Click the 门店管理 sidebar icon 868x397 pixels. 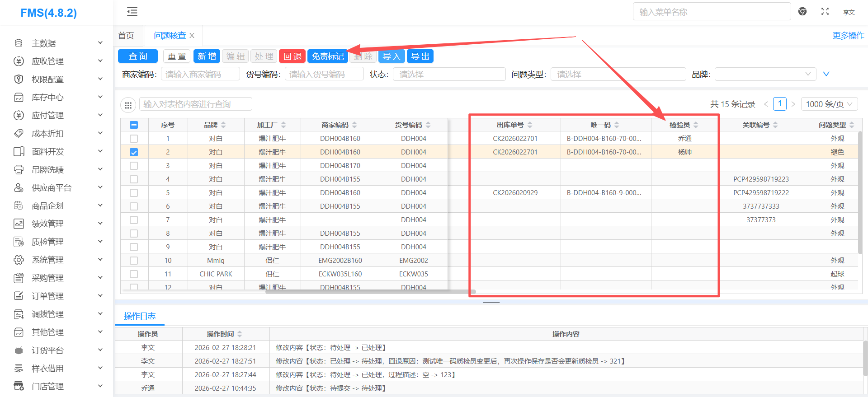pyautogui.click(x=19, y=387)
